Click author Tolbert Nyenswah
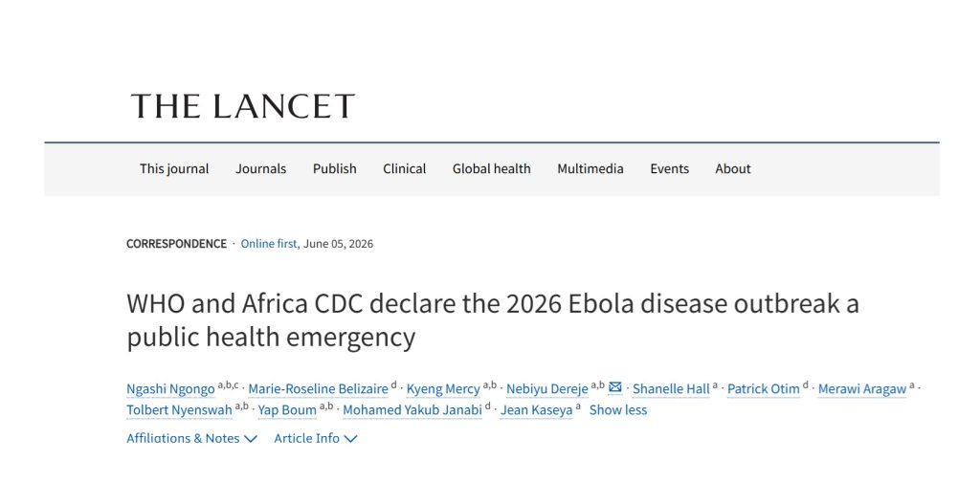 point(179,410)
